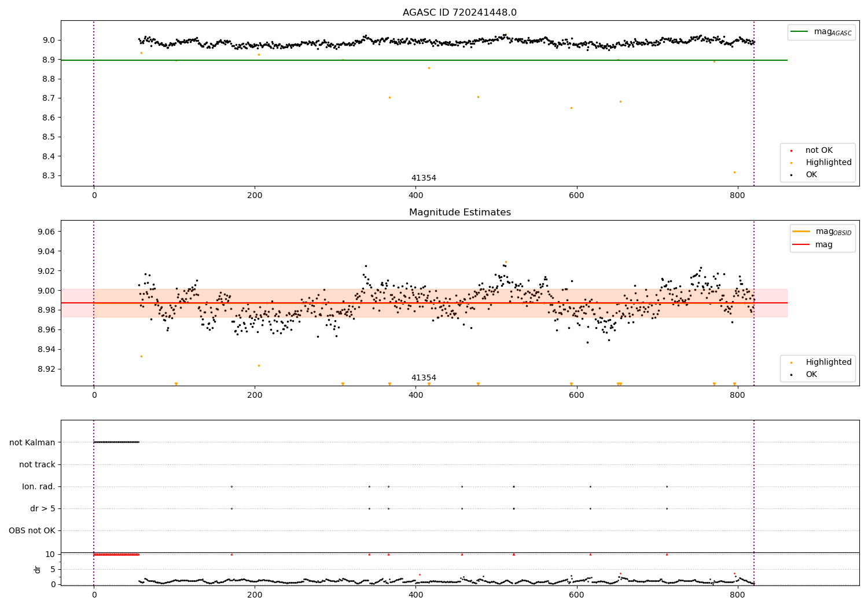Click the orange mag OBSID legend entry
The height and width of the screenshot is (608, 868).
(x=822, y=232)
